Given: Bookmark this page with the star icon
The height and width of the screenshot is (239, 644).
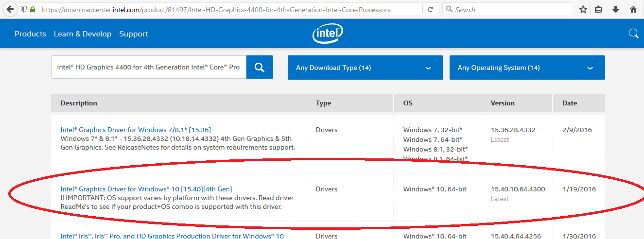Looking at the screenshot, I should pos(583,9).
